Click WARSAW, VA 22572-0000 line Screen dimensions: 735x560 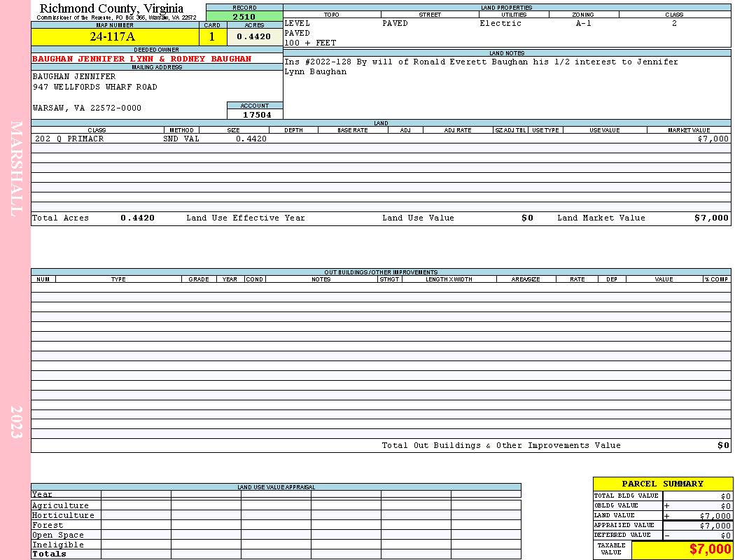pos(87,108)
